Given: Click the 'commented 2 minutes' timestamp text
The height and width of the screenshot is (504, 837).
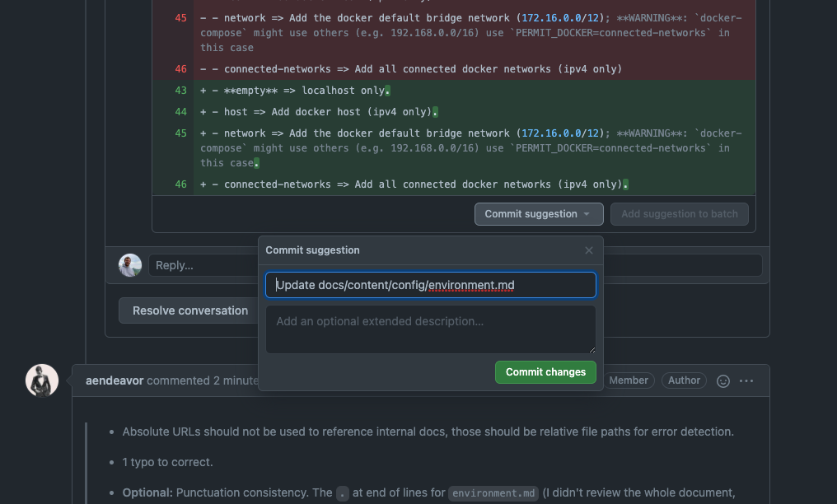Looking at the screenshot, I should 203,380.
